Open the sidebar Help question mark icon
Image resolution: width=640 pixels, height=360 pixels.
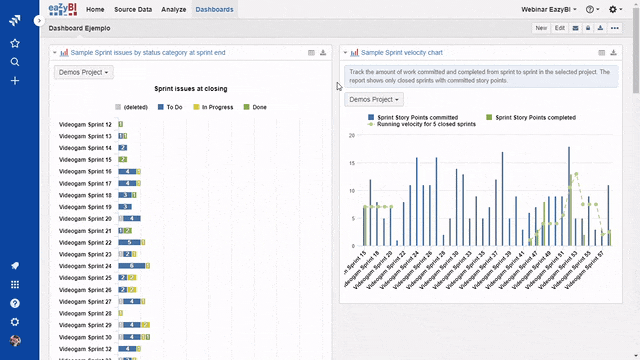point(15,303)
